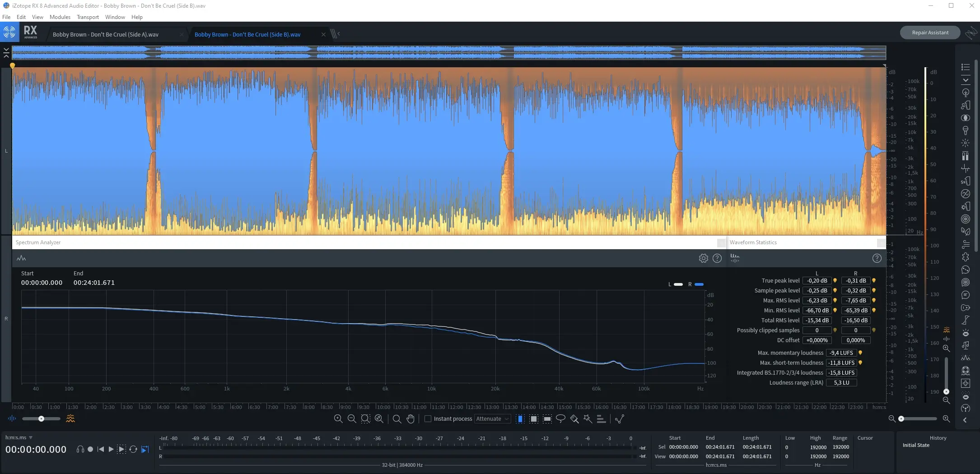The width and height of the screenshot is (980, 474).
Task: Select the Zoom tool magnifier
Action: point(397,419)
